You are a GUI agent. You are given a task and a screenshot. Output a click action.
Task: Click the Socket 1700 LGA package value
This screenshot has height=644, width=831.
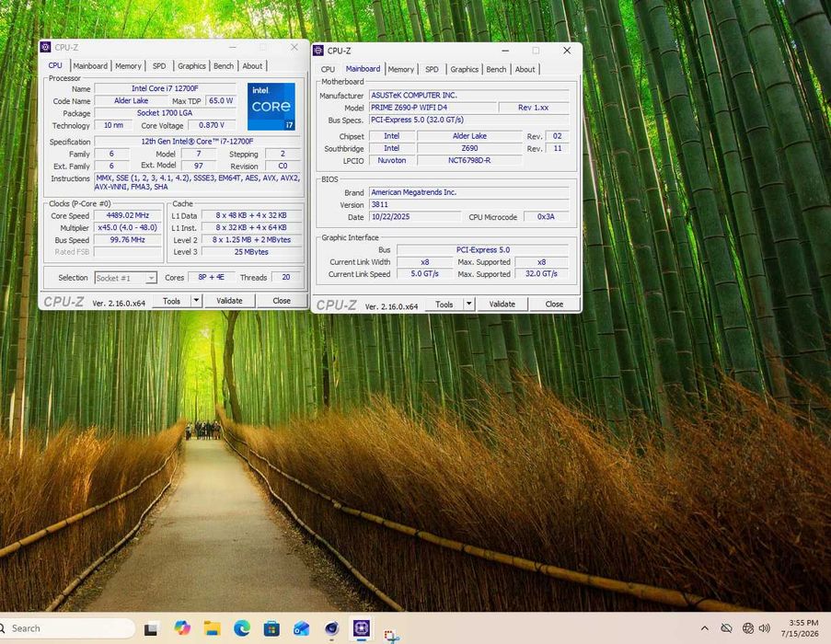point(165,113)
